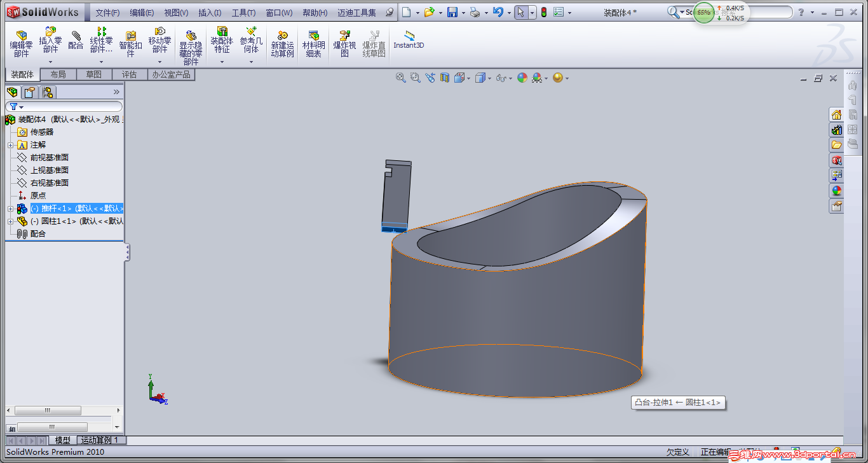868x463 pixels.
Task: Open the ConfigurationManager tab in left panel
Action: coord(48,92)
